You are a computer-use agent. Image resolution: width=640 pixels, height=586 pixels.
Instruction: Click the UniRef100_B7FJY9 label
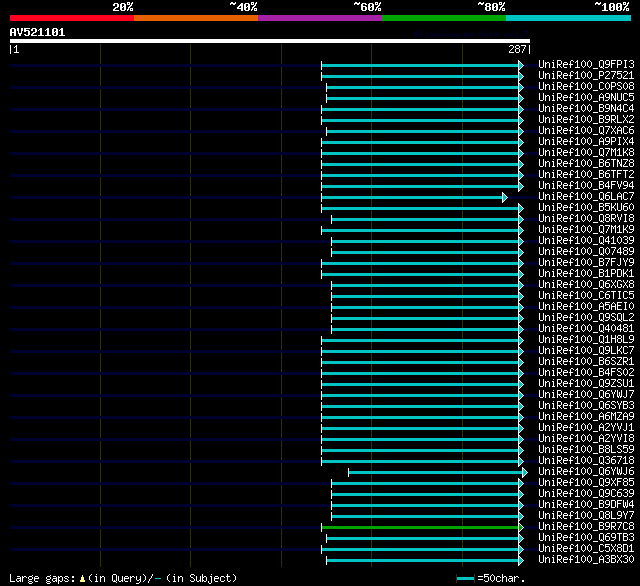tap(586, 263)
